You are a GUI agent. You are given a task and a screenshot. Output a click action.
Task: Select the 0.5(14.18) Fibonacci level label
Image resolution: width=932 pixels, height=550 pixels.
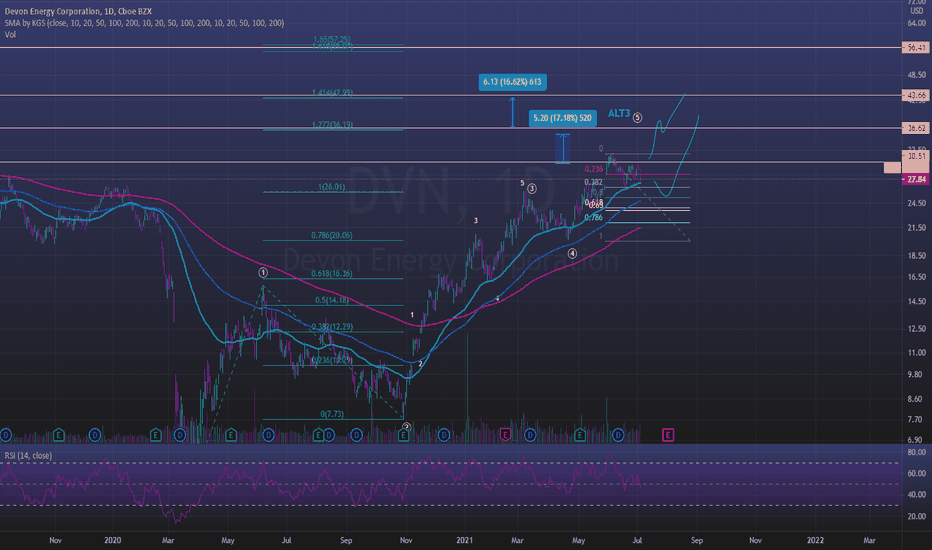click(332, 300)
